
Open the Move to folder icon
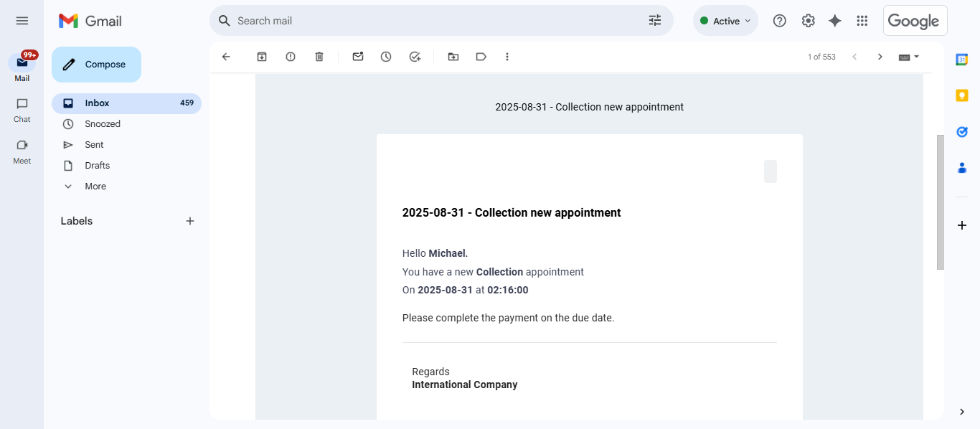coord(453,57)
